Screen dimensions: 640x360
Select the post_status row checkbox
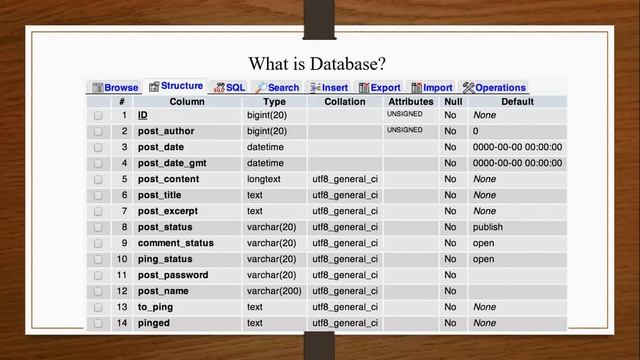(98, 227)
